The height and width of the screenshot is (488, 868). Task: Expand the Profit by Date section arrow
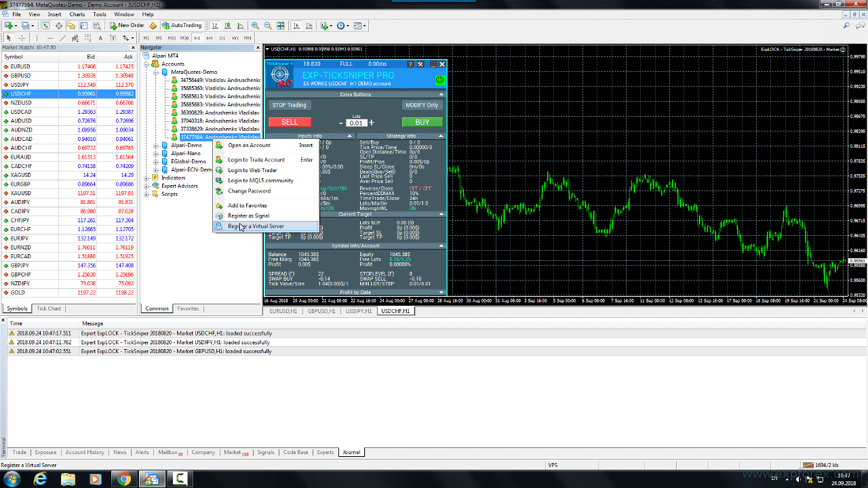tap(441, 292)
